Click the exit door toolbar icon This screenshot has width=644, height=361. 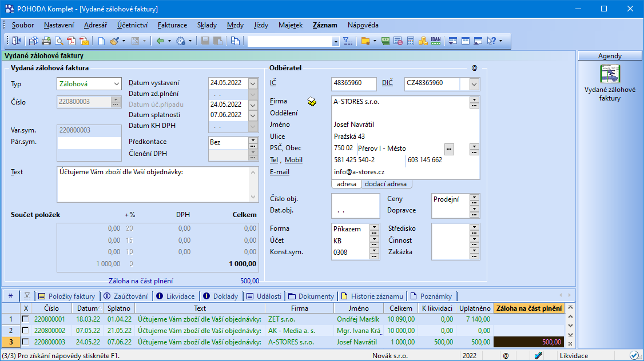click(17, 41)
